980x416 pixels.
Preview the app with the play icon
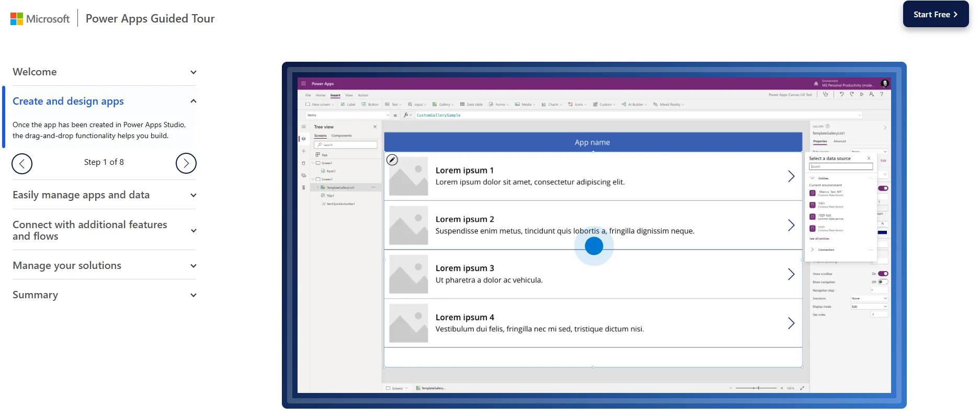(862, 94)
